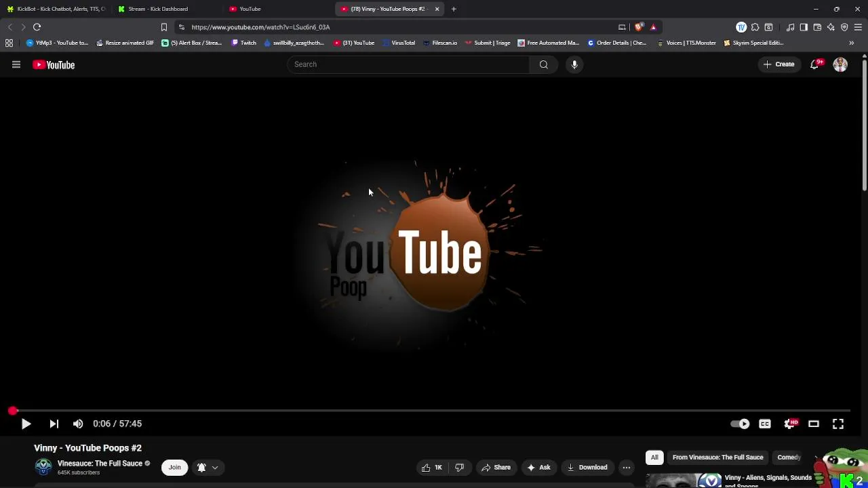Open the YouTube hamburger guide menu

point(16,64)
